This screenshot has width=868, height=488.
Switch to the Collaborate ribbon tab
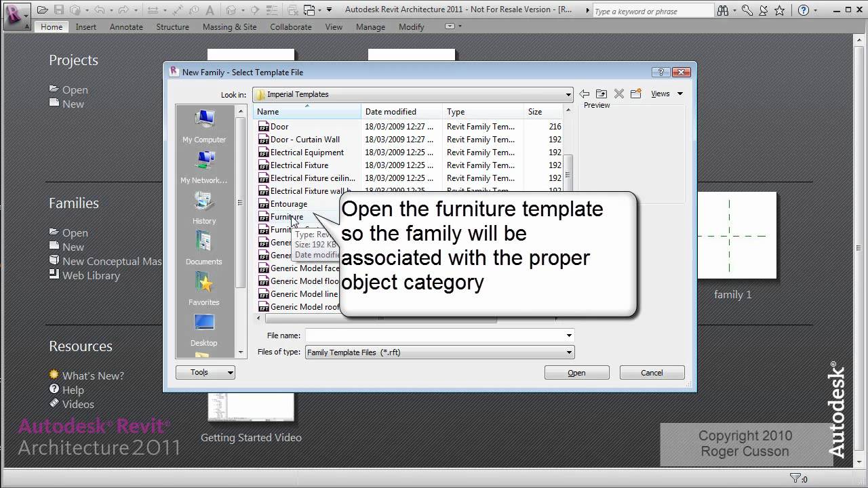tap(291, 27)
